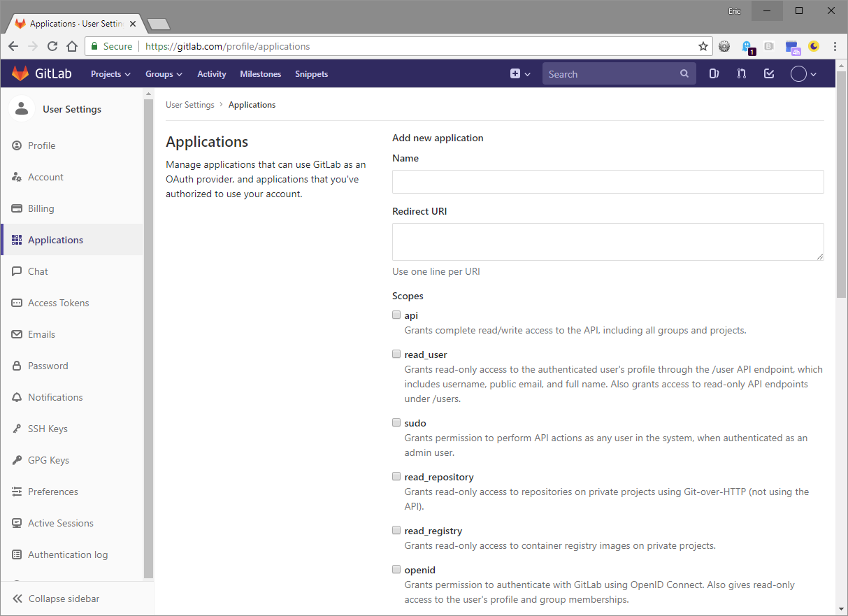848x616 pixels.
Task: Open merge requests icon in navbar
Action: (x=742, y=73)
